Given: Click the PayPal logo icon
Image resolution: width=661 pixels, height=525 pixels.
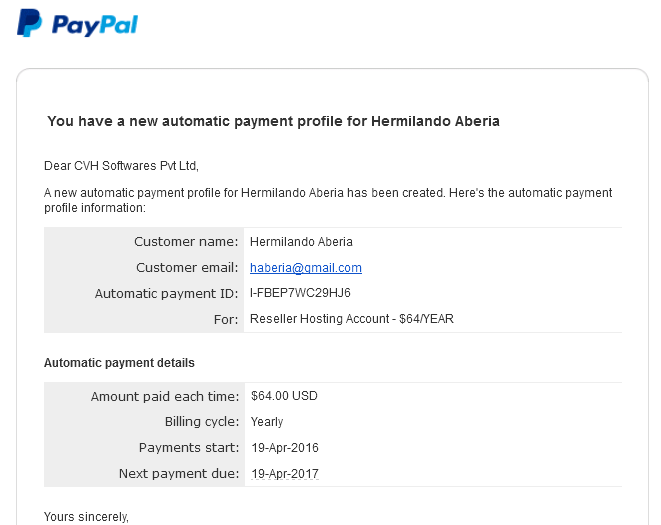Looking at the screenshot, I should click(x=30, y=23).
